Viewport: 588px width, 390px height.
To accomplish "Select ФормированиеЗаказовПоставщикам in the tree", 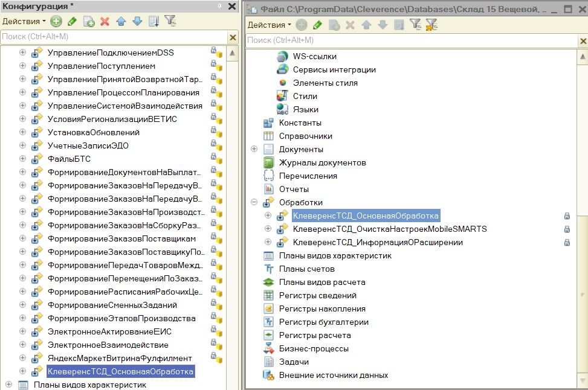I will point(121,238).
